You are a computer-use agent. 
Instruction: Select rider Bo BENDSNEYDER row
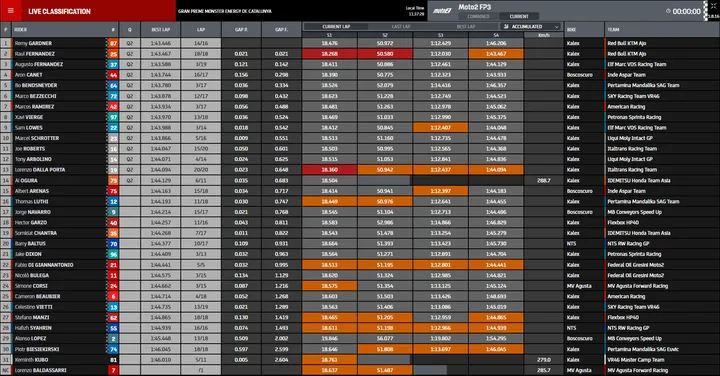360,85
